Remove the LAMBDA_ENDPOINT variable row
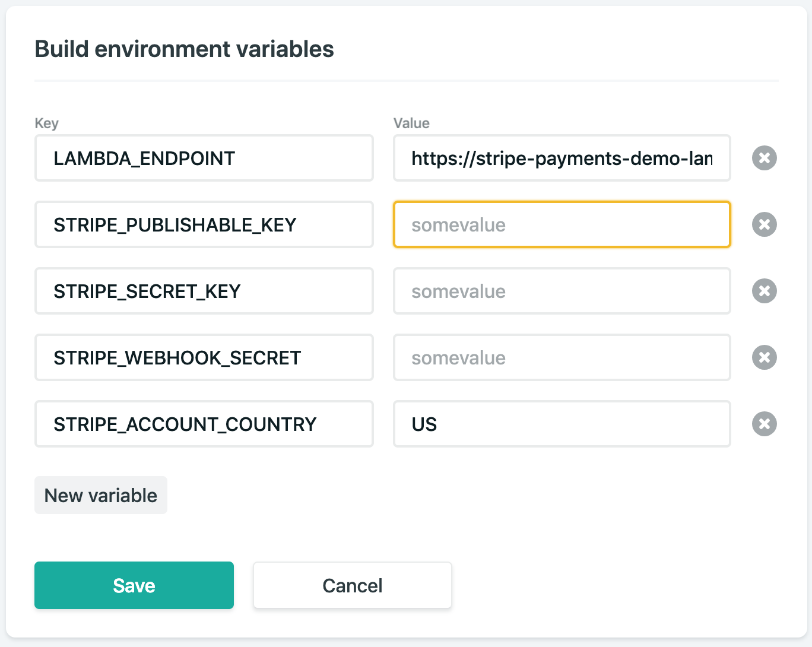This screenshot has width=812, height=647. coord(764,158)
